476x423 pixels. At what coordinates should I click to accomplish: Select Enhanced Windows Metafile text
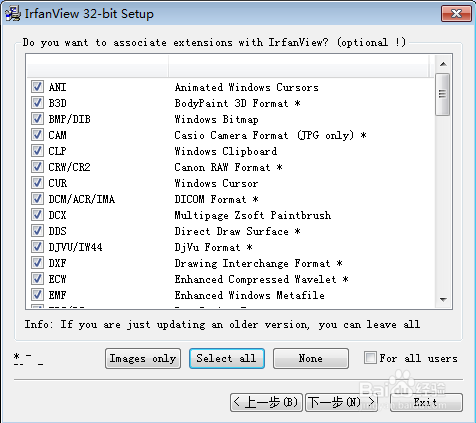(x=250, y=295)
